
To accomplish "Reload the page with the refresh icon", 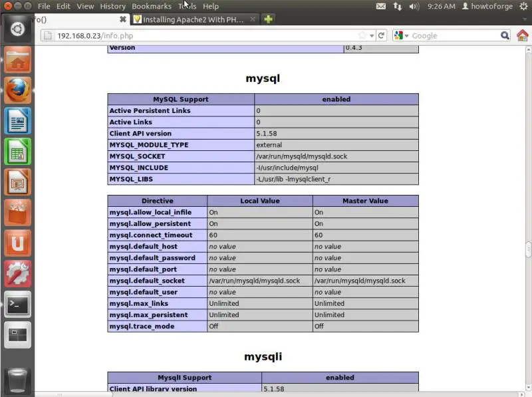I will click(381, 35).
